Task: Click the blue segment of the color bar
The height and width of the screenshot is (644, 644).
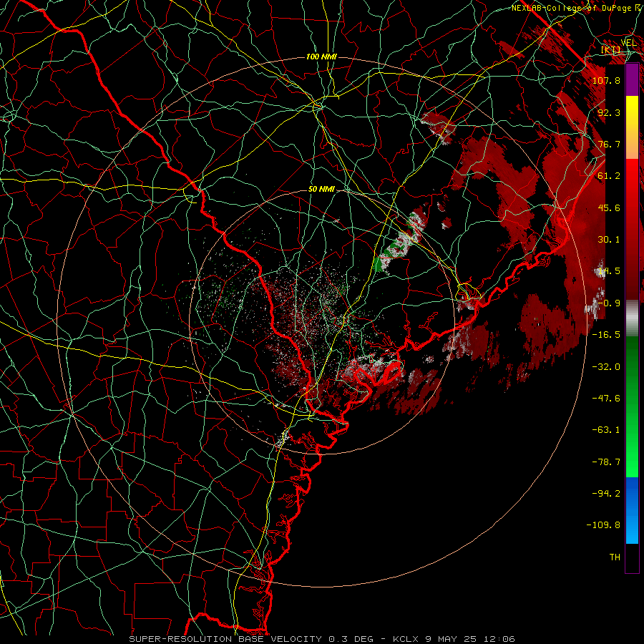Action: coord(632,510)
